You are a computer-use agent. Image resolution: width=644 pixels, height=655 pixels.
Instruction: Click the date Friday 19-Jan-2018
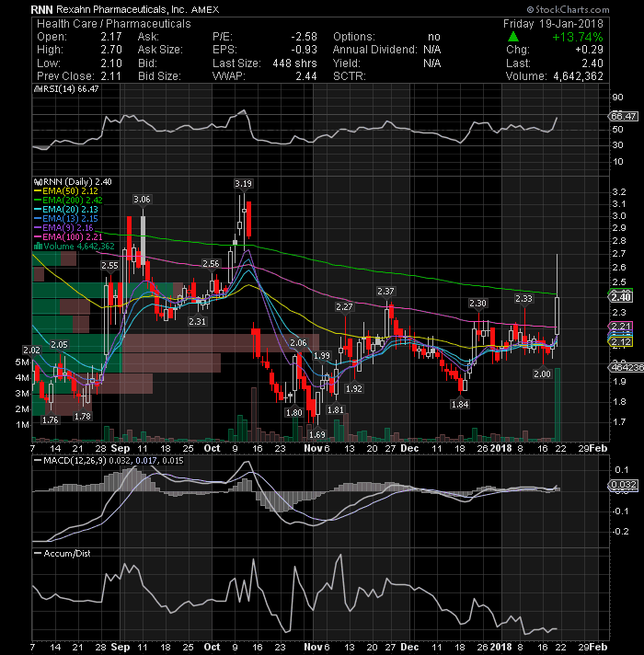pyautogui.click(x=553, y=24)
